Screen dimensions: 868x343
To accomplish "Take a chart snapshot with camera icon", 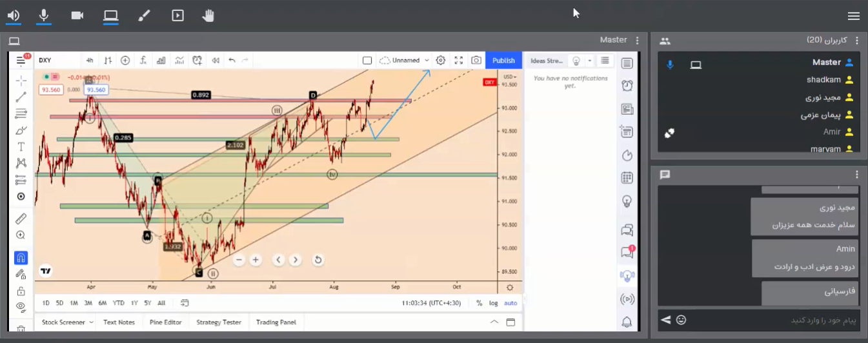I will [476, 61].
